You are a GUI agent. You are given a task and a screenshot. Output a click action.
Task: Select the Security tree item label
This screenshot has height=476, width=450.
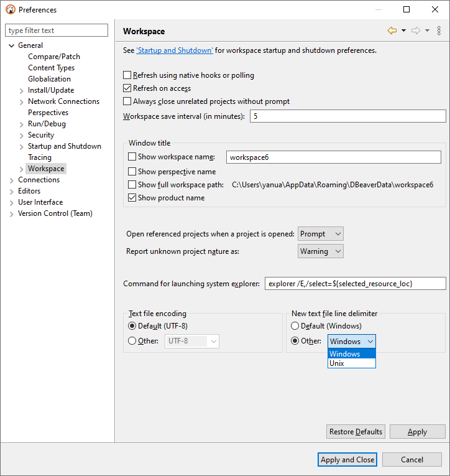41,135
